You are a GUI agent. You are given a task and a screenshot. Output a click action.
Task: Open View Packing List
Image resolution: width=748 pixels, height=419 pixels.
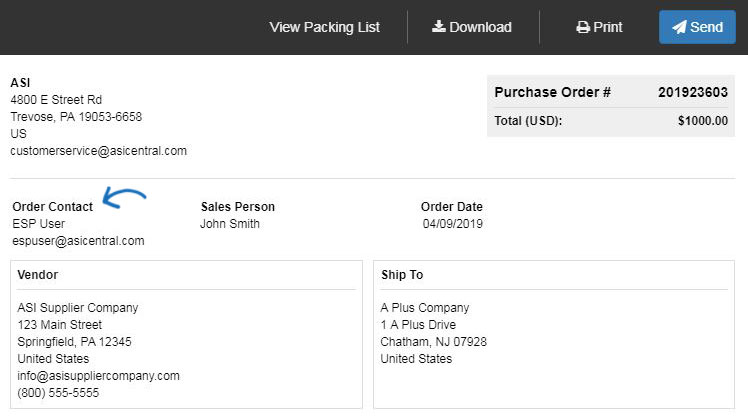click(324, 27)
